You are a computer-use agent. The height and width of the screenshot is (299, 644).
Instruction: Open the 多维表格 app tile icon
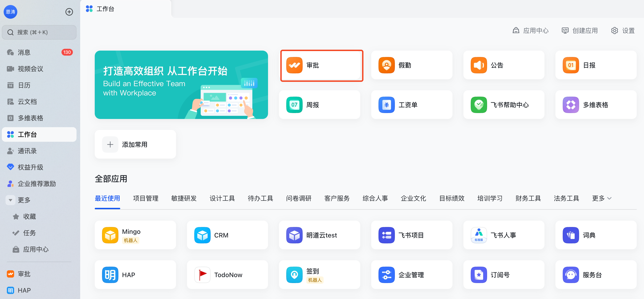(570, 105)
